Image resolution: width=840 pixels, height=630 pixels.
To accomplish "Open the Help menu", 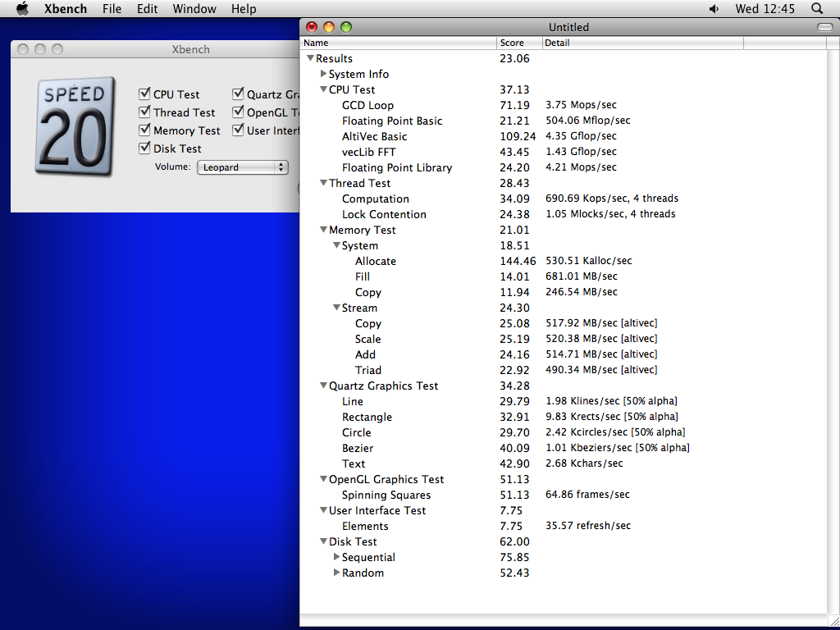I will coord(244,8).
